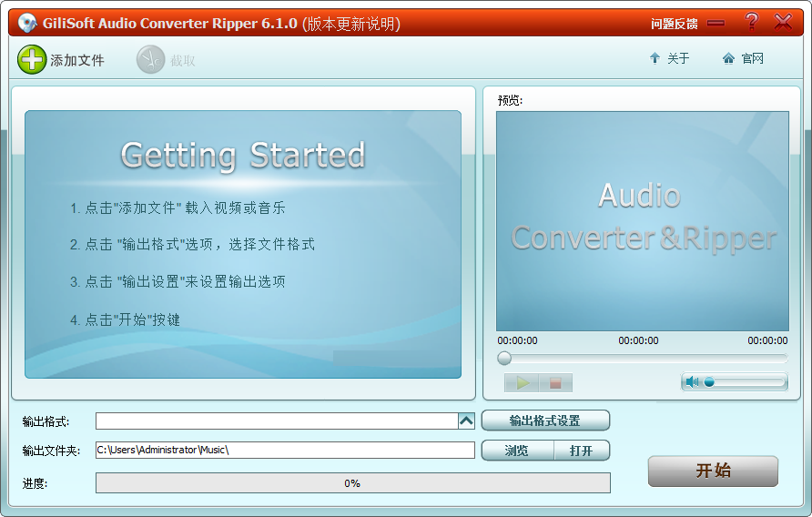Click the middle 00:00:00 time label
Image resolution: width=812 pixels, height=517 pixels.
638,340
